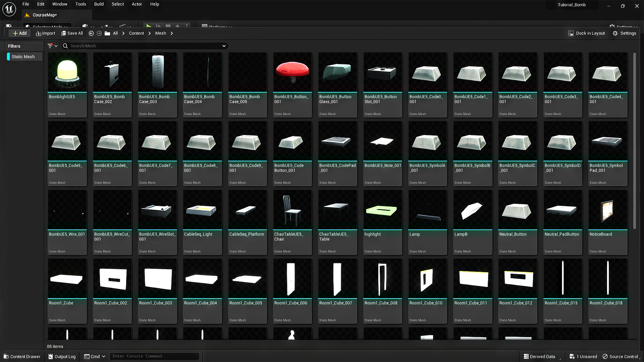Expand the search history dropdown arrow
The height and width of the screenshot is (362, 644).
(224, 46)
